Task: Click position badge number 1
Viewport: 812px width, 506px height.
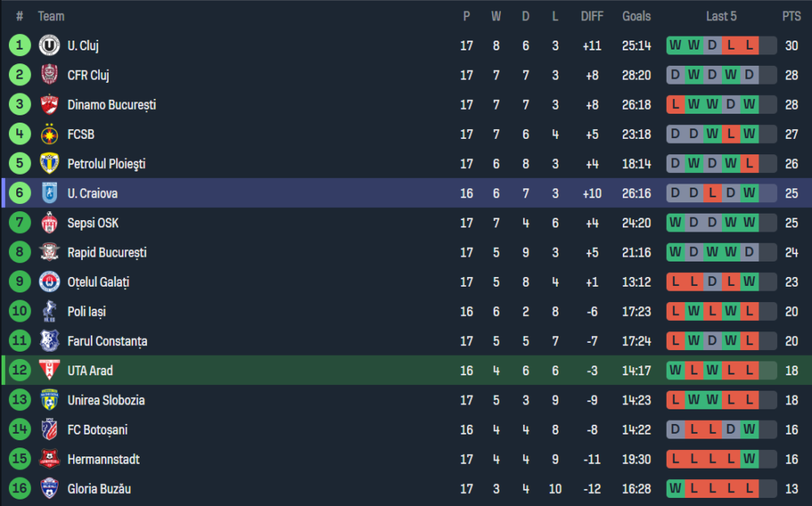Action: [19, 45]
